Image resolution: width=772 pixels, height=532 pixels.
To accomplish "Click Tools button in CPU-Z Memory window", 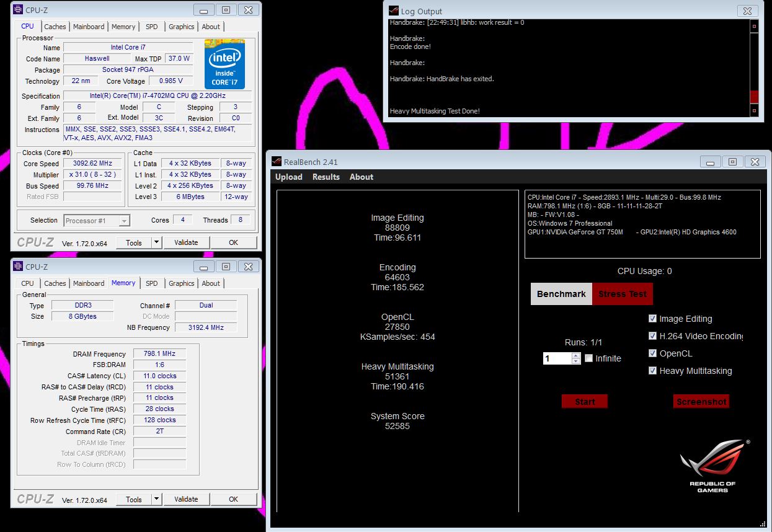I will click(134, 499).
